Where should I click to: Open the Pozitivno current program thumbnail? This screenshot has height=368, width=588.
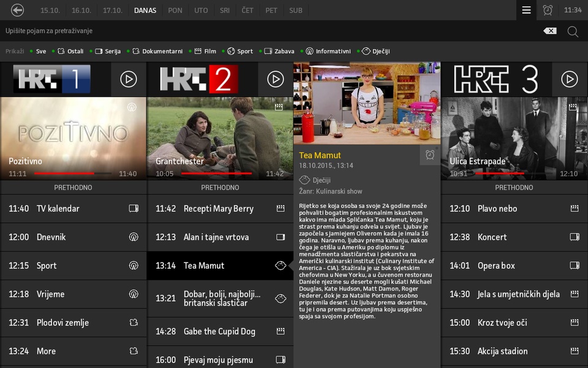click(73, 138)
